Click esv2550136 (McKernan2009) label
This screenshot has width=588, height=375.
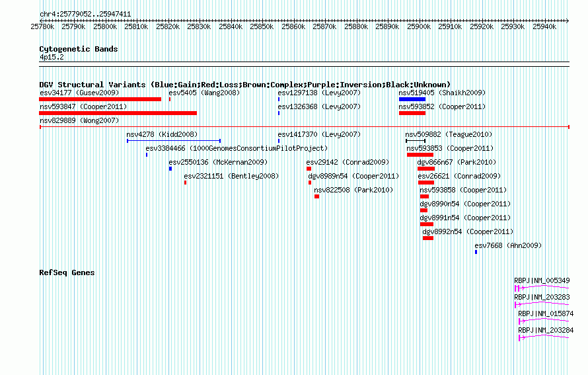(x=218, y=162)
